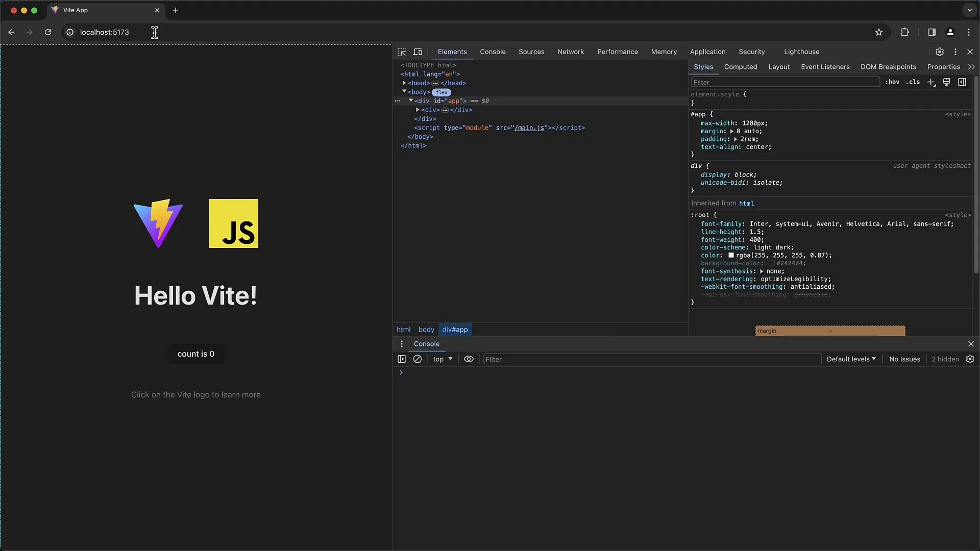Expand the margin shorthand triangle
The image size is (980, 551).
tap(732, 132)
